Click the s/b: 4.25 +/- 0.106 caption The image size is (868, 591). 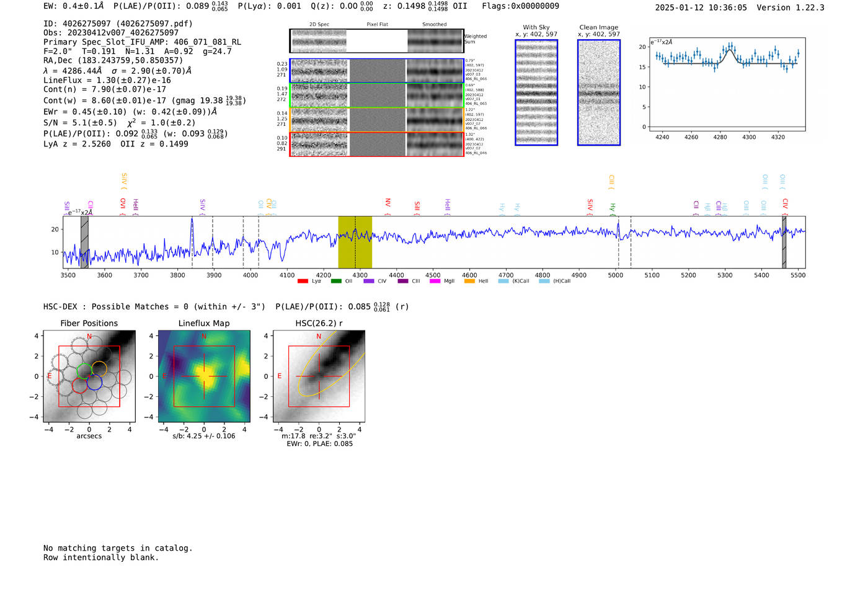[204, 436]
